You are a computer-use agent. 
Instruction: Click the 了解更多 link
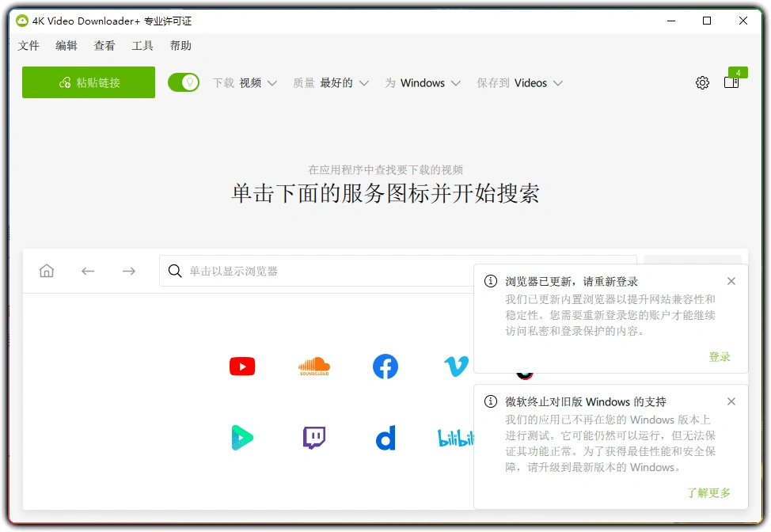(708, 492)
